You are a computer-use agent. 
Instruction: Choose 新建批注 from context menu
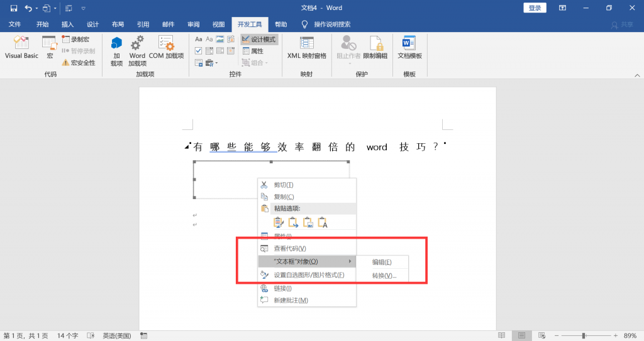(x=307, y=300)
